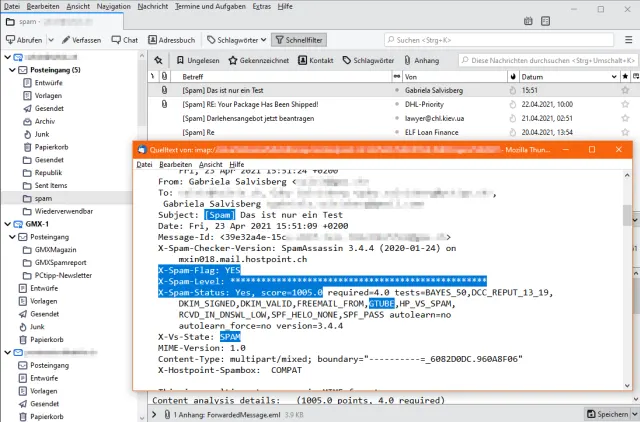Collapse the GMX-1 account tree
The height and width of the screenshot is (422, 640).
click(x=6, y=225)
